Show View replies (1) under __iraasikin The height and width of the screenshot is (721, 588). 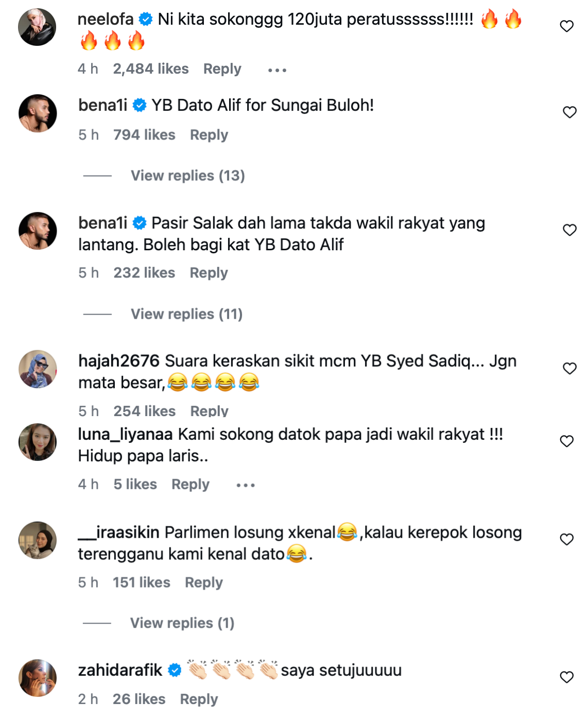coord(182,623)
